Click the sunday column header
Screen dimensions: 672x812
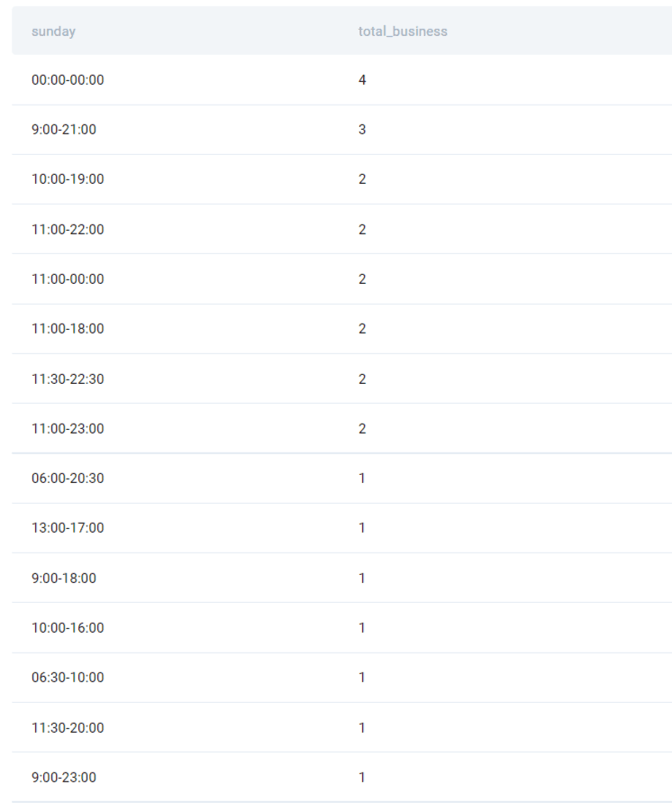[x=53, y=32]
